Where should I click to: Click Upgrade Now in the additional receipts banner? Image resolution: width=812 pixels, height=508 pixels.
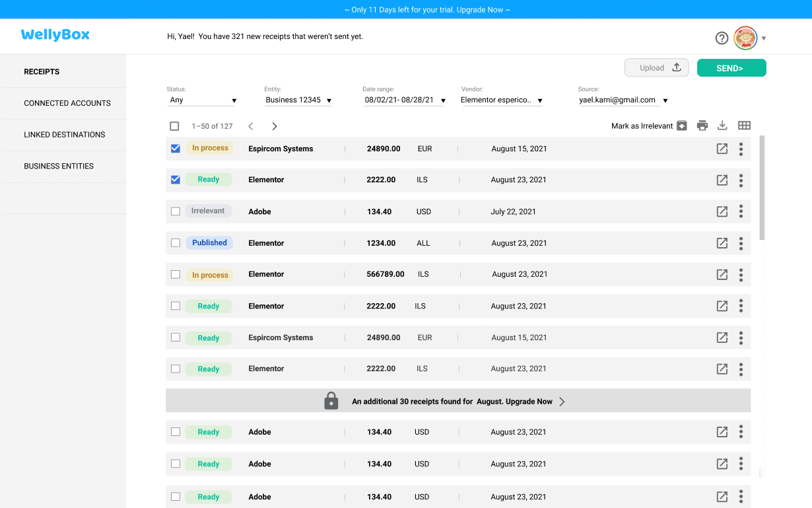(529, 402)
